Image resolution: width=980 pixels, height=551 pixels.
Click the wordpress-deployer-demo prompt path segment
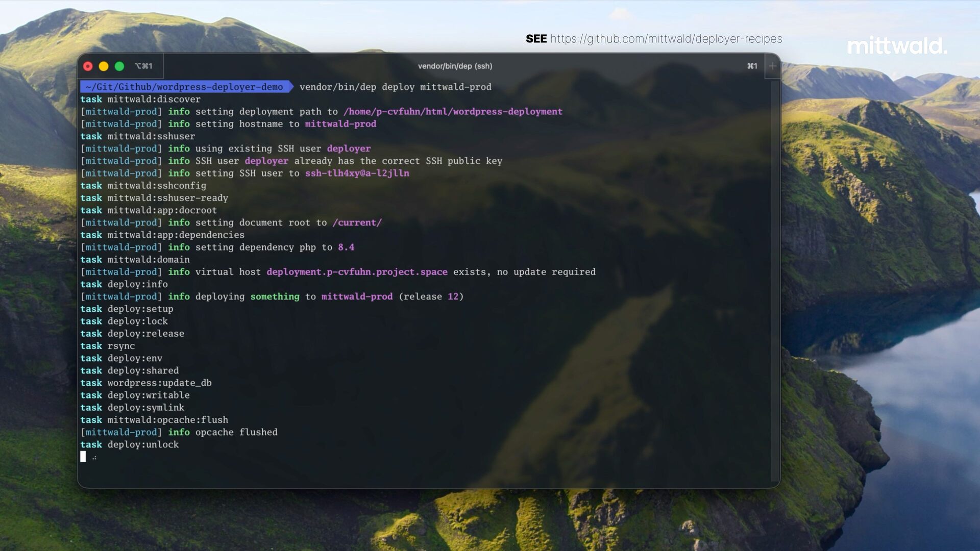point(219,87)
